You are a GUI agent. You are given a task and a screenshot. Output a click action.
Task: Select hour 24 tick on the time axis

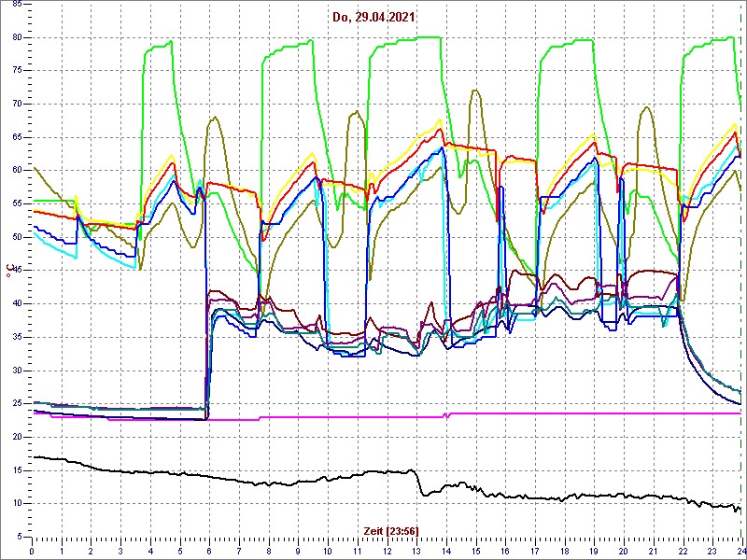741,550
